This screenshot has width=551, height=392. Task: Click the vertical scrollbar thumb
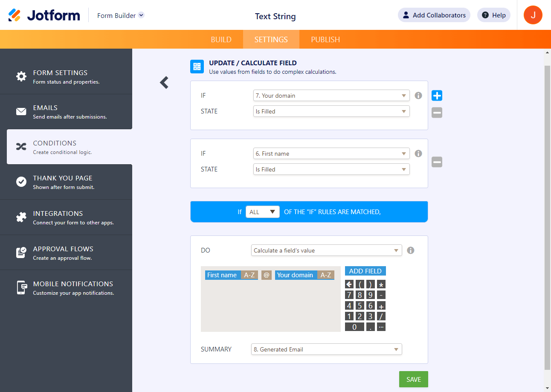coord(548,218)
